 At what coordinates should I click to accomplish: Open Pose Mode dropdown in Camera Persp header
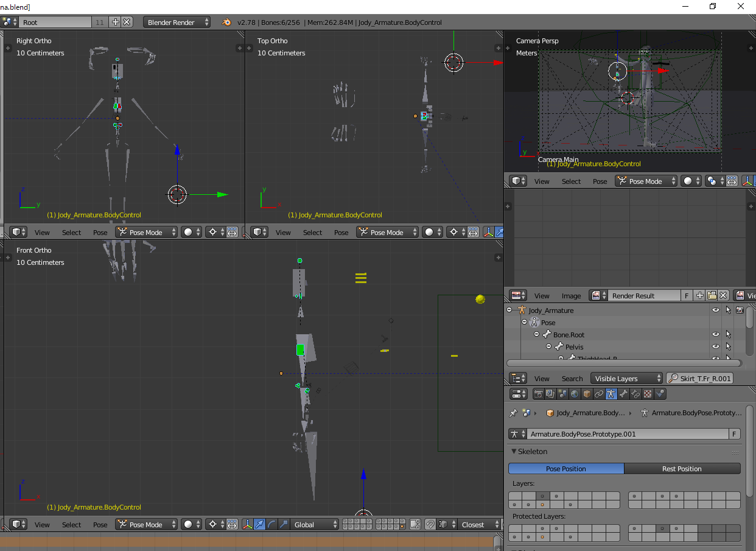(x=646, y=181)
